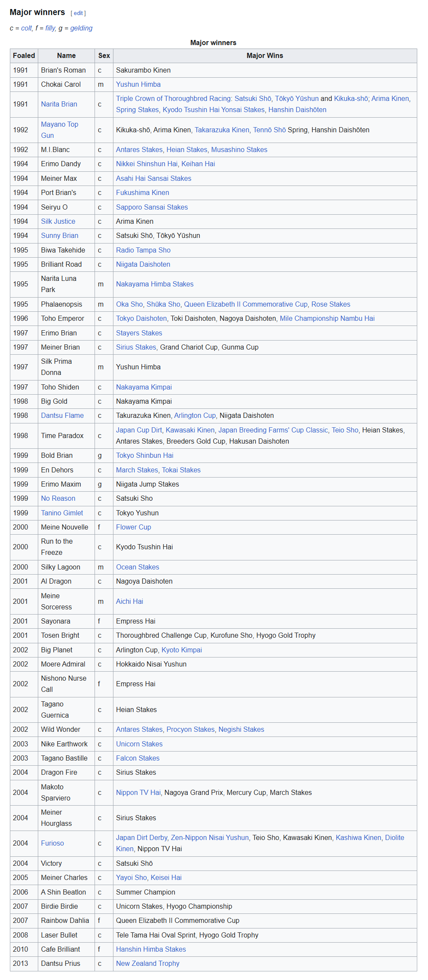Open the Hanshin Daishōten link in Narita Brian row

tap(297, 110)
